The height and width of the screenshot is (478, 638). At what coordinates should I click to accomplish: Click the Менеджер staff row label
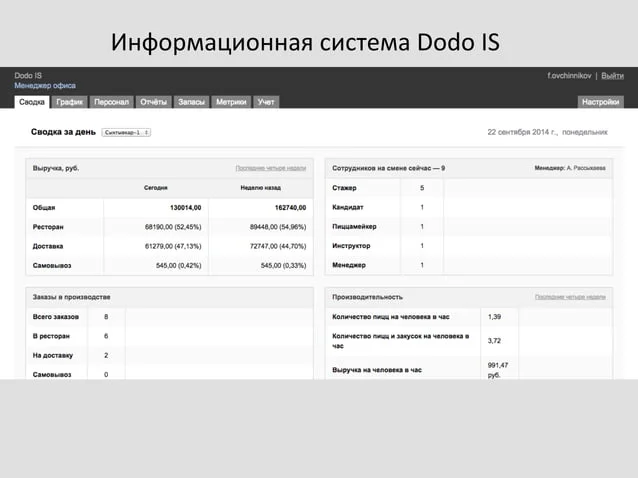click(x=349, y=265)
